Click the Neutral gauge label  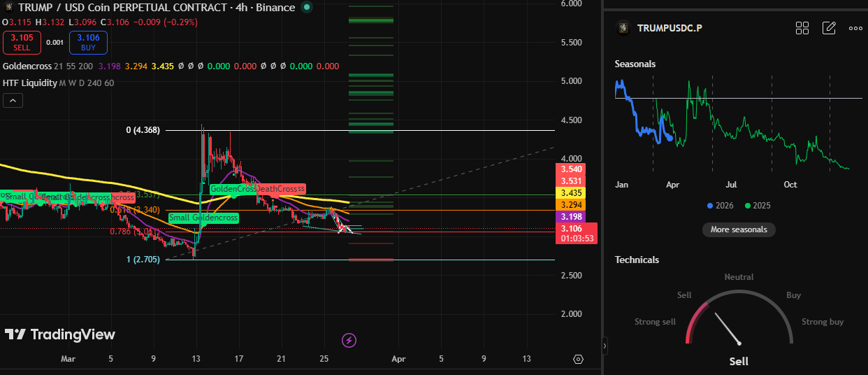point(739,277)
